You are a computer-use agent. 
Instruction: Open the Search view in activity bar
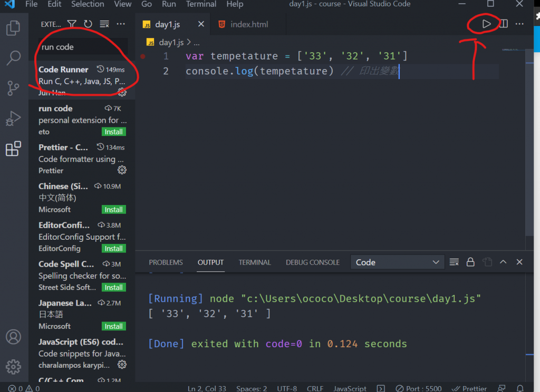[13, 58]
